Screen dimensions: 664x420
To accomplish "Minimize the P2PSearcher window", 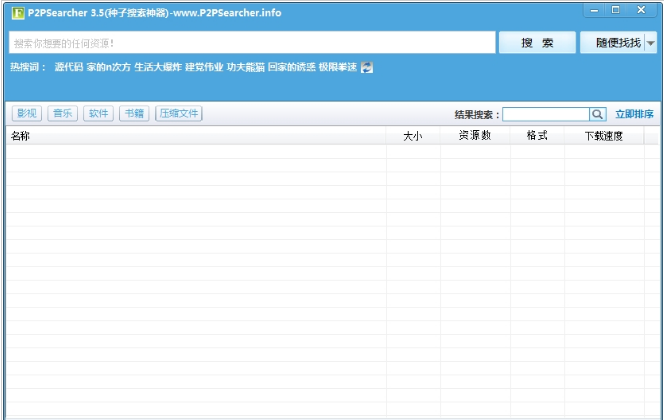I will pos(595,11).
